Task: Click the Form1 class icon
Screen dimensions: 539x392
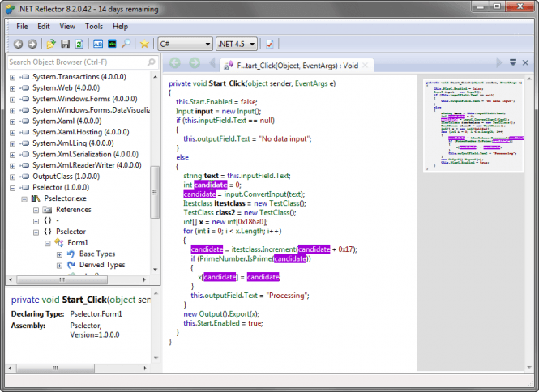Action: (59, 242)
